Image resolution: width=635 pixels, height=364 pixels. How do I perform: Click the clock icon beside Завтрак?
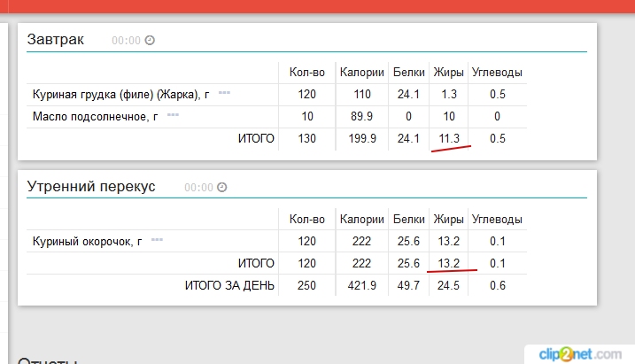point(150,41)
